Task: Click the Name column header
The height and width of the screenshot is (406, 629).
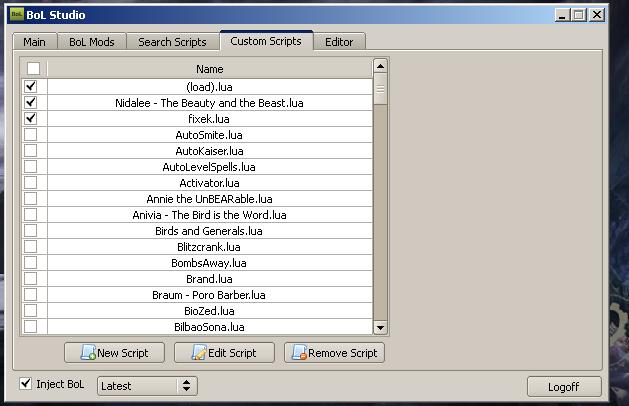Action: click(x=210, y=69)
